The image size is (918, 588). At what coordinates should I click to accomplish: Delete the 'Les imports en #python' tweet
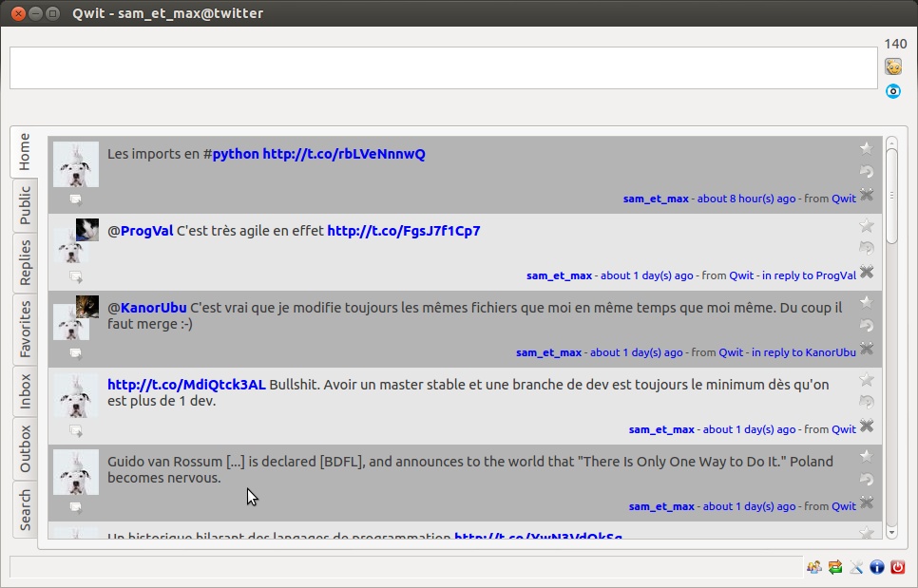[x=867, y=195]
